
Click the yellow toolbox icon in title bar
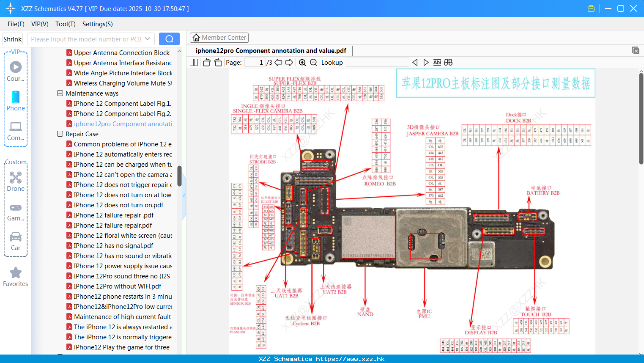point(591,8)
